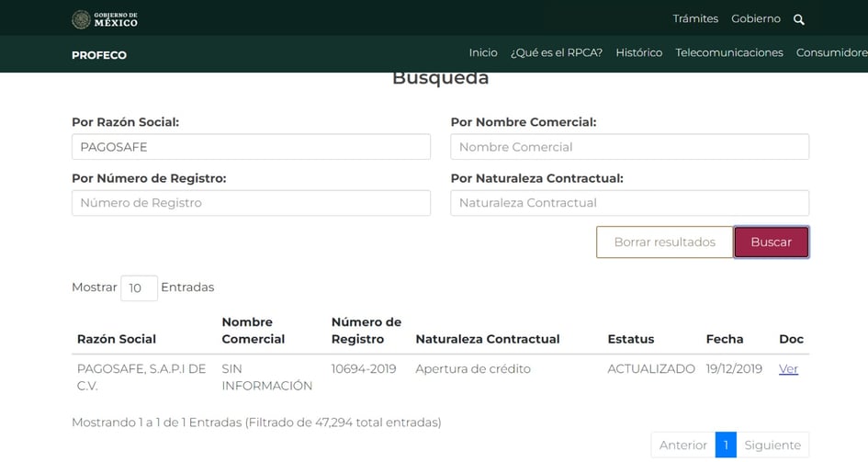The image size is (868, 462).
Task: Open Gobierno in the top bar
Action: 755,19
